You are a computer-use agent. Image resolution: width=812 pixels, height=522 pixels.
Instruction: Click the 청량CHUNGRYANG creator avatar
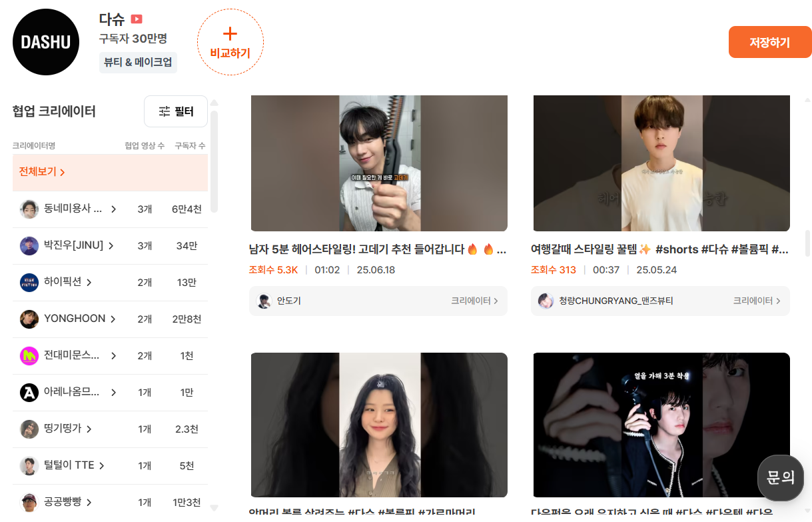546,301
